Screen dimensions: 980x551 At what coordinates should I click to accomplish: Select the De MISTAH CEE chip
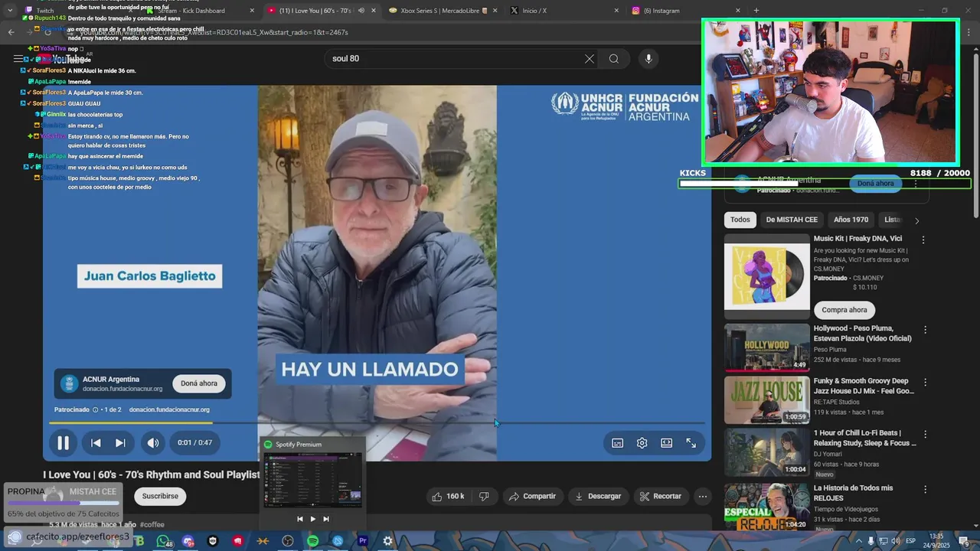792,220
